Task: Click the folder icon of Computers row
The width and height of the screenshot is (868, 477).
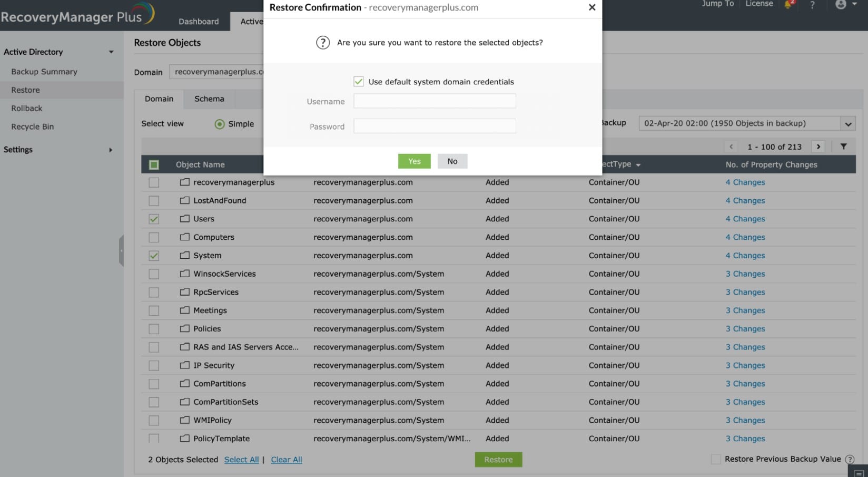Action: [x=184, y=237]
